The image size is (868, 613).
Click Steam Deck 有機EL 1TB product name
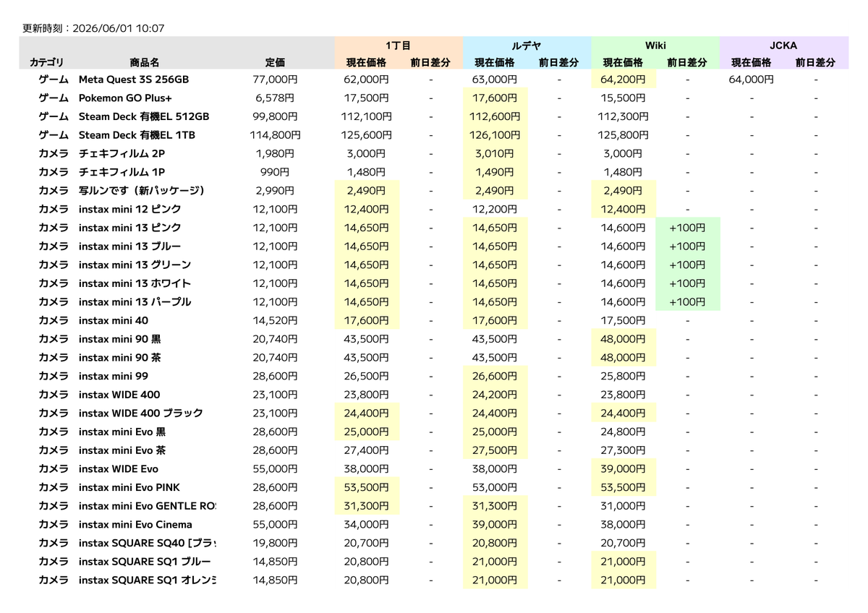point(137,135)
